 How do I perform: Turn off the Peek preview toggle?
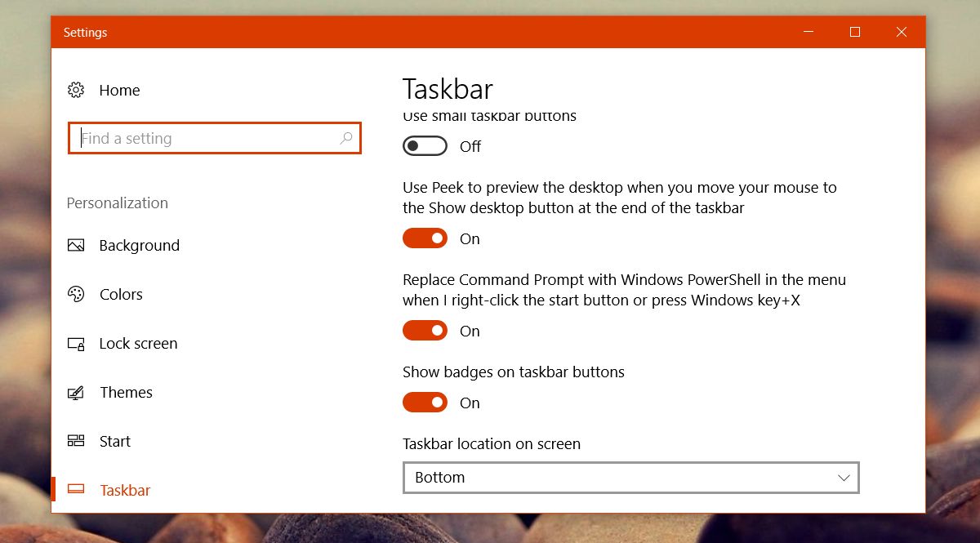coord(425,238)
